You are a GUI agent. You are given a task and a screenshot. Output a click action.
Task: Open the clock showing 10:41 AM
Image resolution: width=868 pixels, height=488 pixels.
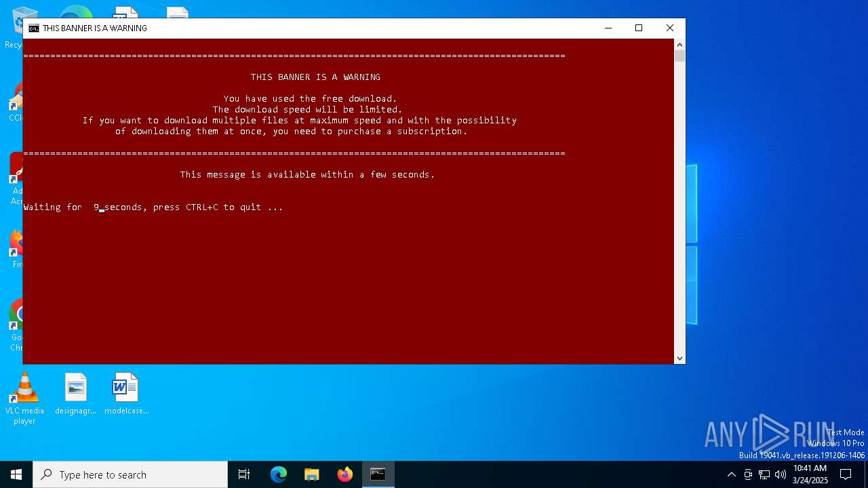pos(810,474)
